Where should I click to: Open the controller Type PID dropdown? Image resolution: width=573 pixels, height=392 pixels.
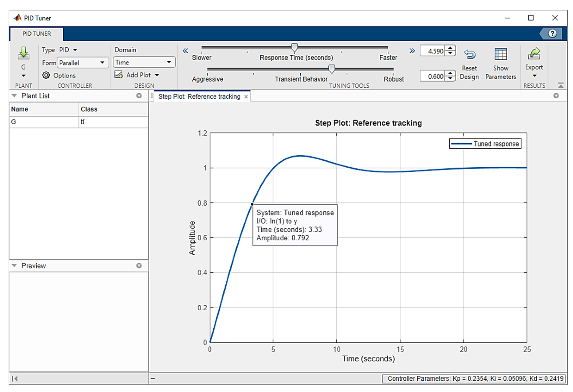tap(68, 50)
